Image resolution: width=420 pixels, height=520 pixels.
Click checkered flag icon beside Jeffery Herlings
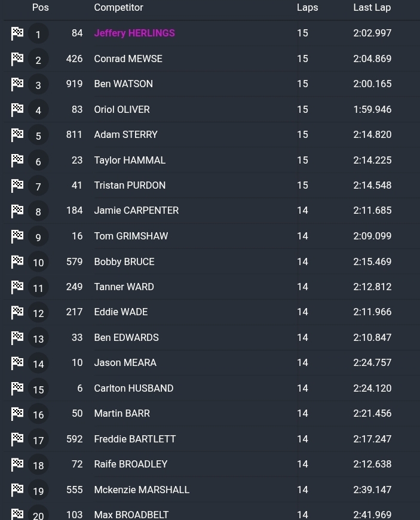click(17, 33)
